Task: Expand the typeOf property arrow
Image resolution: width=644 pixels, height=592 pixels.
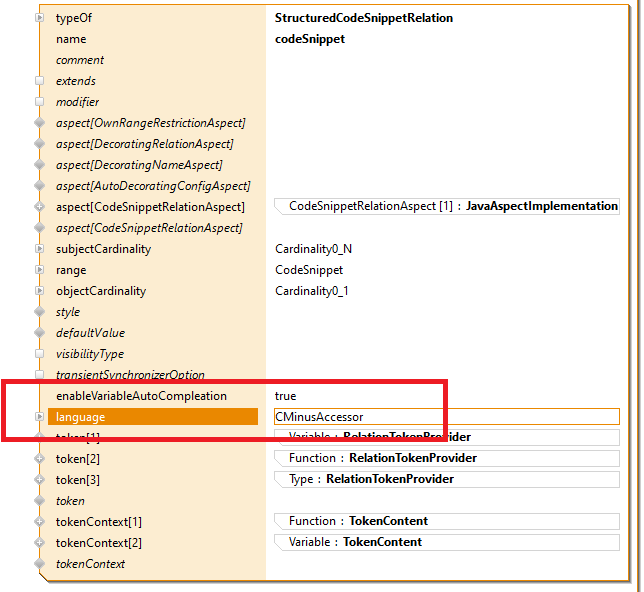Action: tap(39, 18)
